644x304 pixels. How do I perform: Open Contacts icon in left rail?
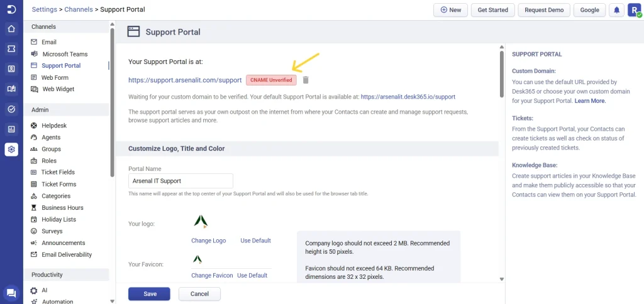(x=11, y=69)
